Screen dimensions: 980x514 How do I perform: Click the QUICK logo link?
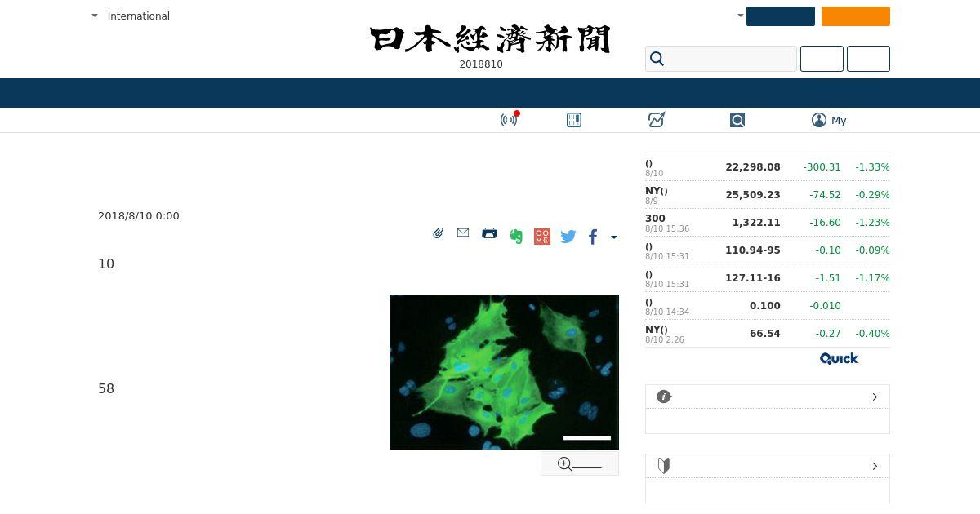pos(839,358)
